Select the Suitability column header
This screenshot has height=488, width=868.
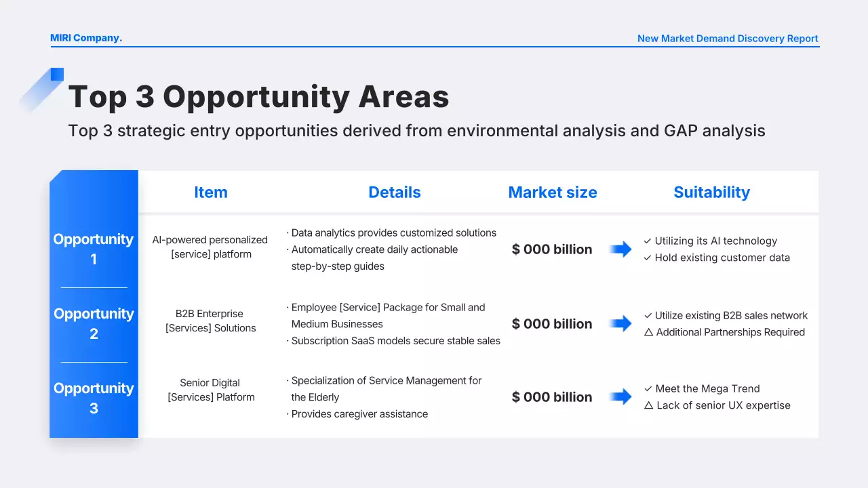pos(711,192)
